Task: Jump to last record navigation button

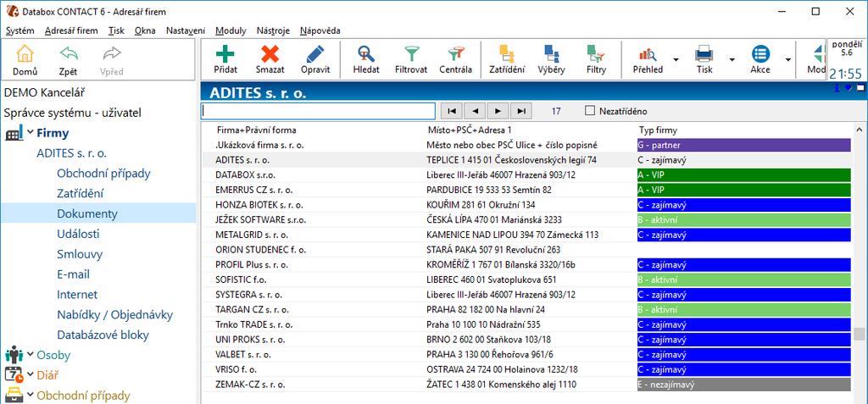Action: point(521,111)
